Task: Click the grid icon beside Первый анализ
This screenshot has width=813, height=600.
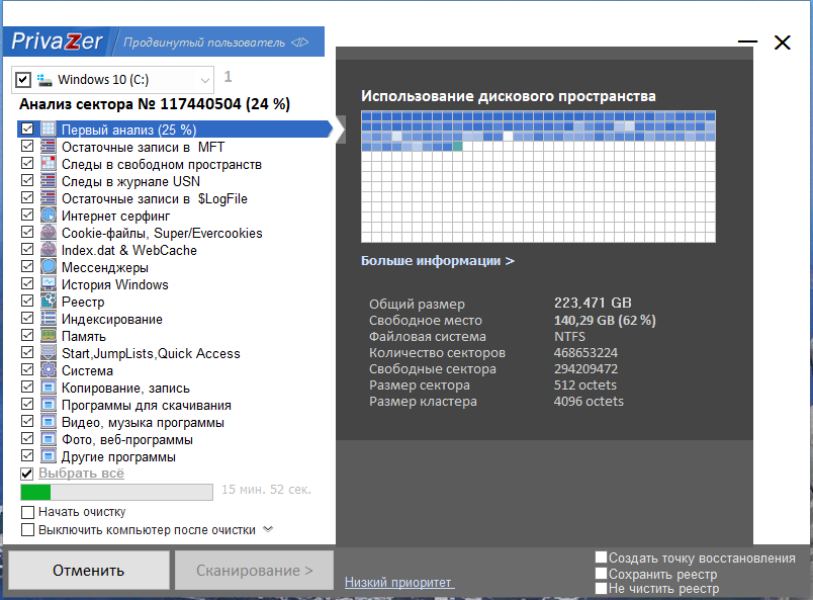Action: (x=48, y=129)
